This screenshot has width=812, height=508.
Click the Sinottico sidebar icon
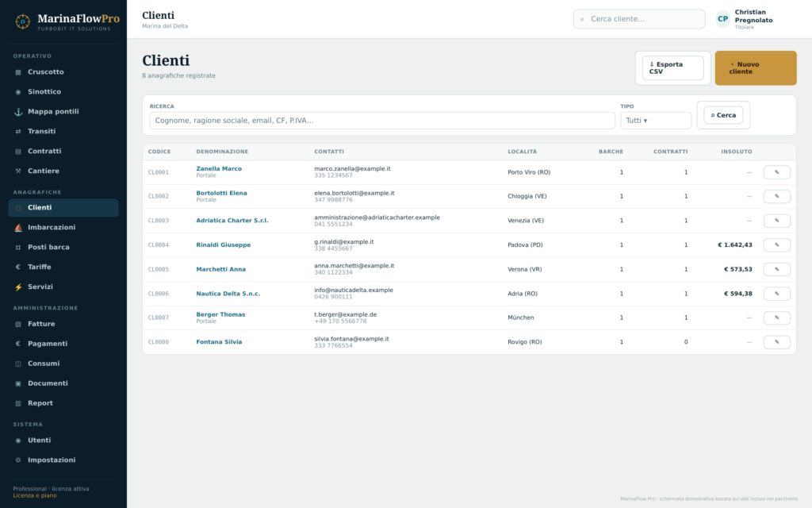tap(18, 92)
